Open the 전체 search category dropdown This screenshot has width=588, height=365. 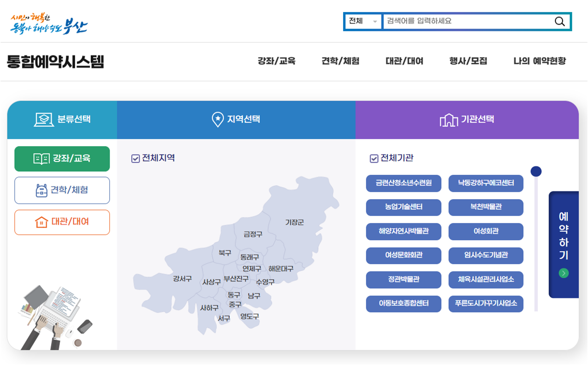point(363,21)
